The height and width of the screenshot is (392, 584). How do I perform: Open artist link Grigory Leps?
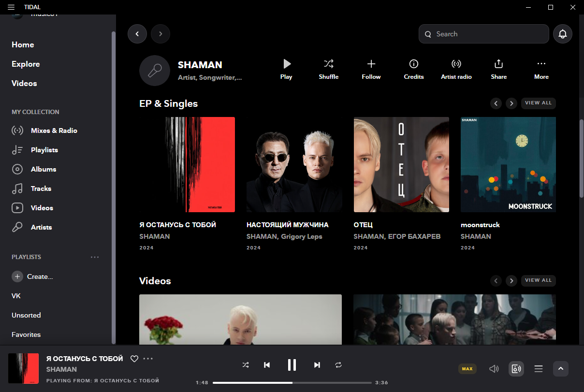pos(301,236)
